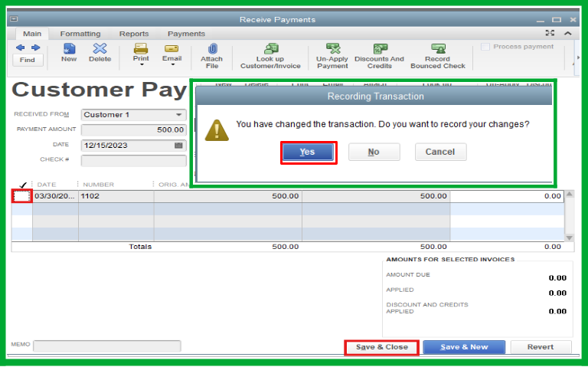The image size is (588, 367).
Task: Click the Memo input field
Action: (x=107, y=346)
